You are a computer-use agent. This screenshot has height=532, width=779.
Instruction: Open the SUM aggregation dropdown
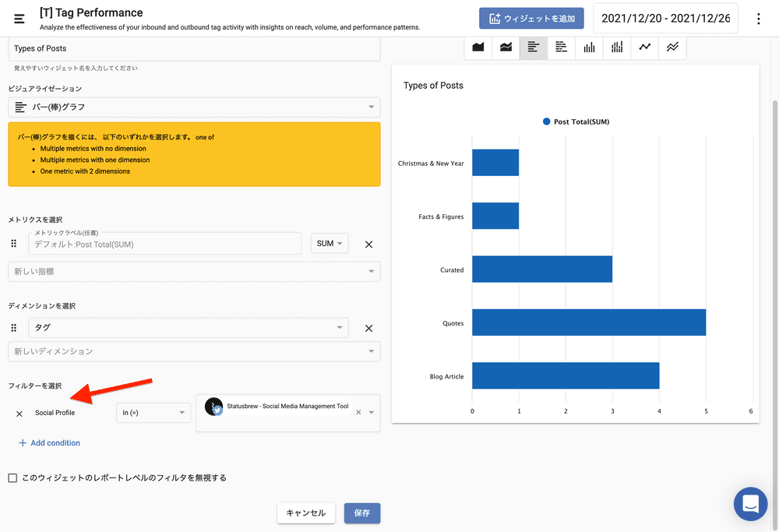[330, 244]
